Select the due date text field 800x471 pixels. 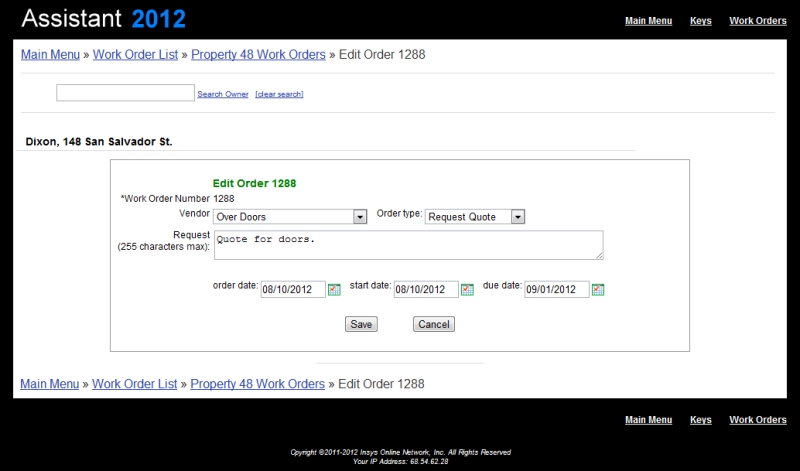point(556,290)
